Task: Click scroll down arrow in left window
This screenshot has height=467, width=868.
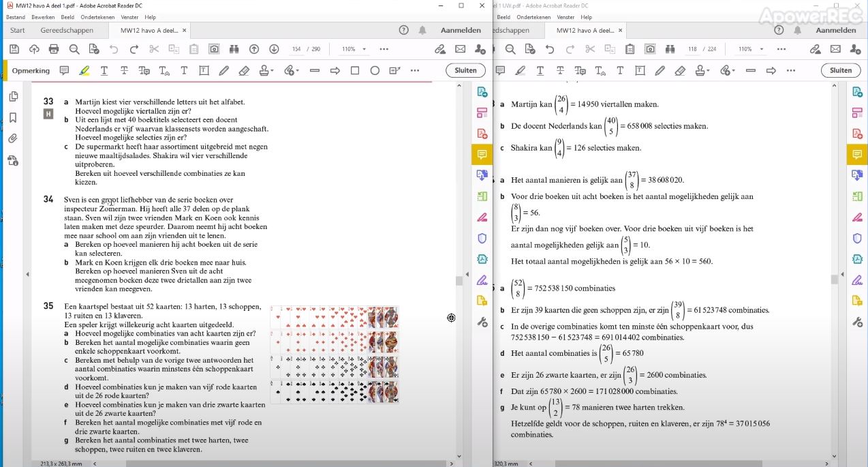Action: click(459, 457)
